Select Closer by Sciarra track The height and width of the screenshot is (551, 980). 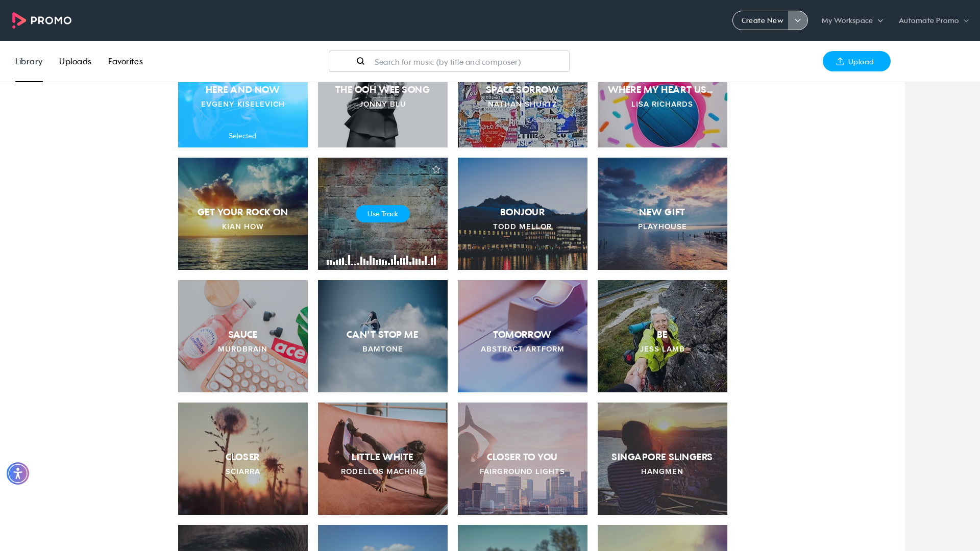[243, 459]
